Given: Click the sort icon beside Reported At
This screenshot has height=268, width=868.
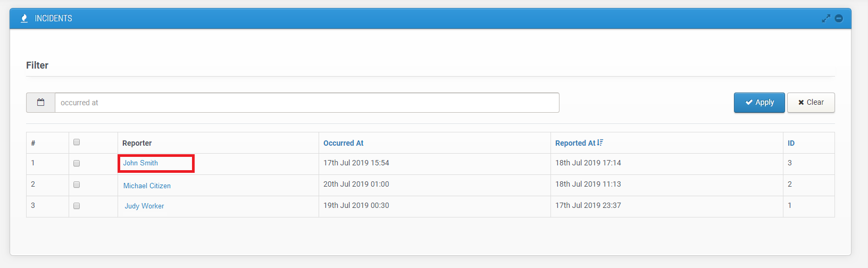Looking at the screenshot, I should pos(600,143).
